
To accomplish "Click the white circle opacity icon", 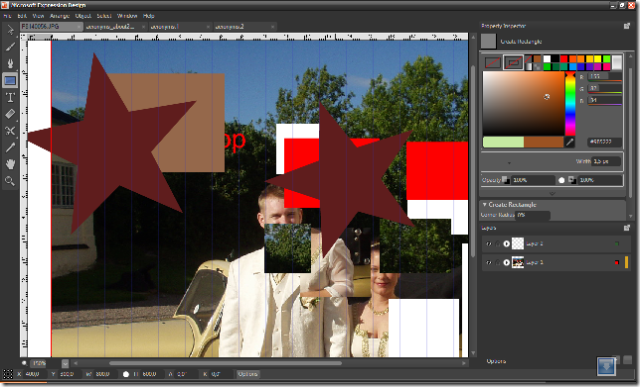I will [x=562, y=180].
